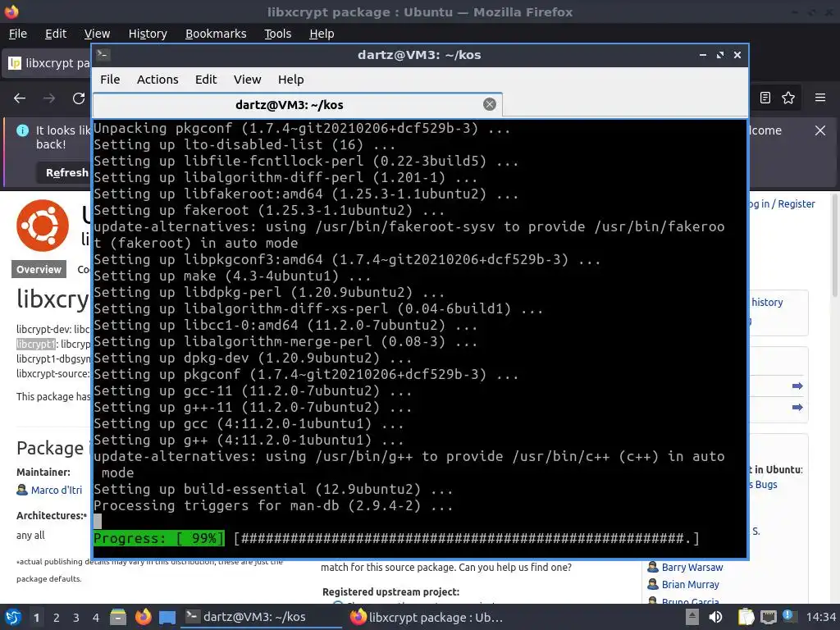Open terminal File menu
840x630 pixels.
coord(110,80)
